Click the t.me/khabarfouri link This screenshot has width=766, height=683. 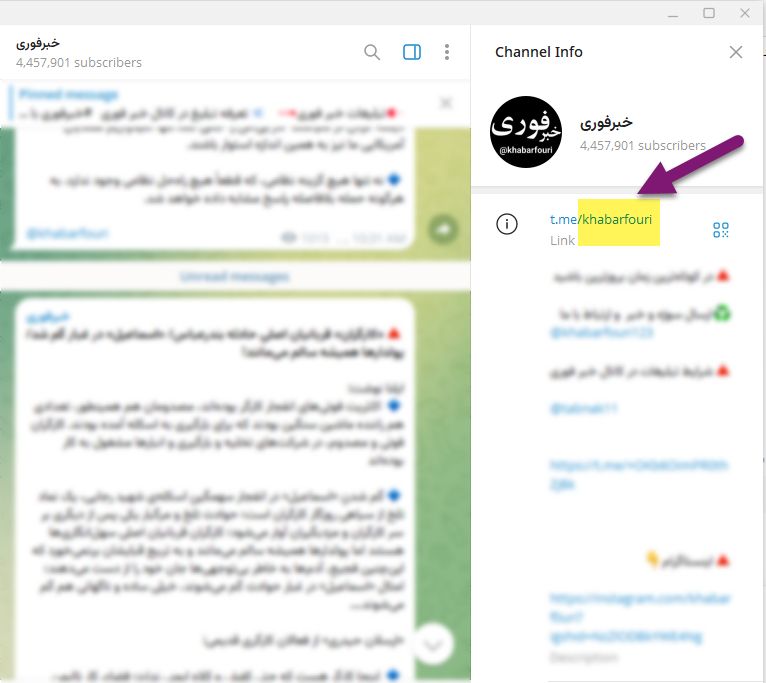point(601,219)
